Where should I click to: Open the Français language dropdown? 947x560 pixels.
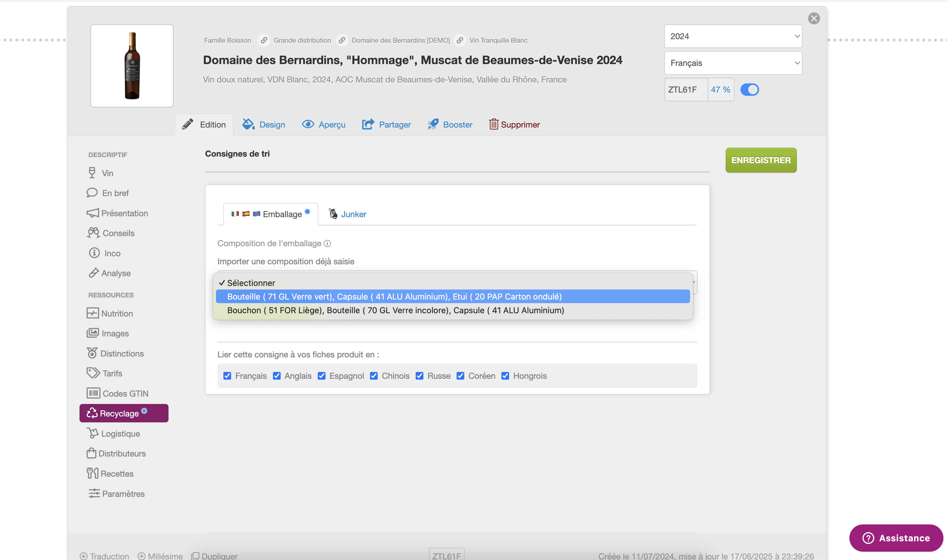tap(733, 63)
